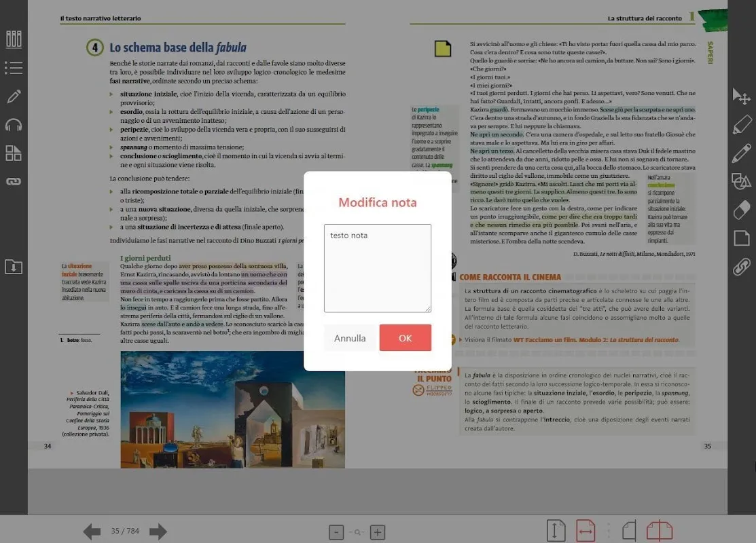756x543 pixels.
Task: Click the I giorni perduti story title
Action: [145, 258]
